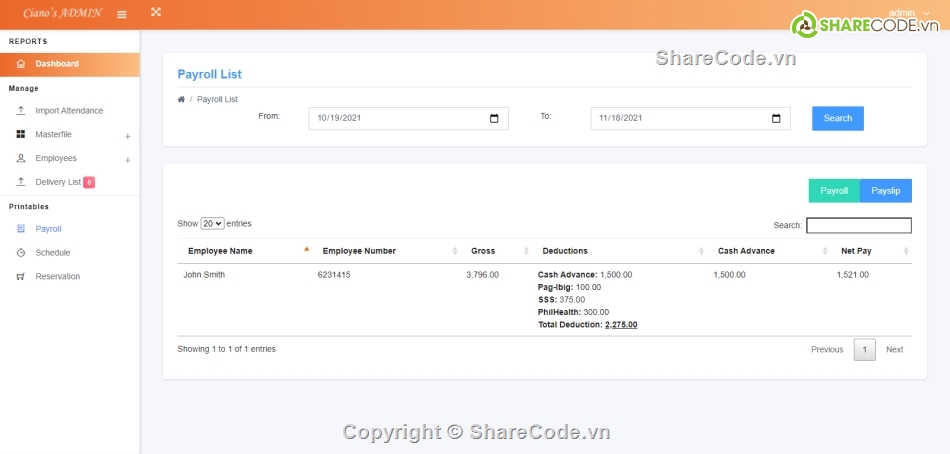Screen dimensions: 950x454
Task: Open the admin user dropdown
Action: [x=909, y=13]
